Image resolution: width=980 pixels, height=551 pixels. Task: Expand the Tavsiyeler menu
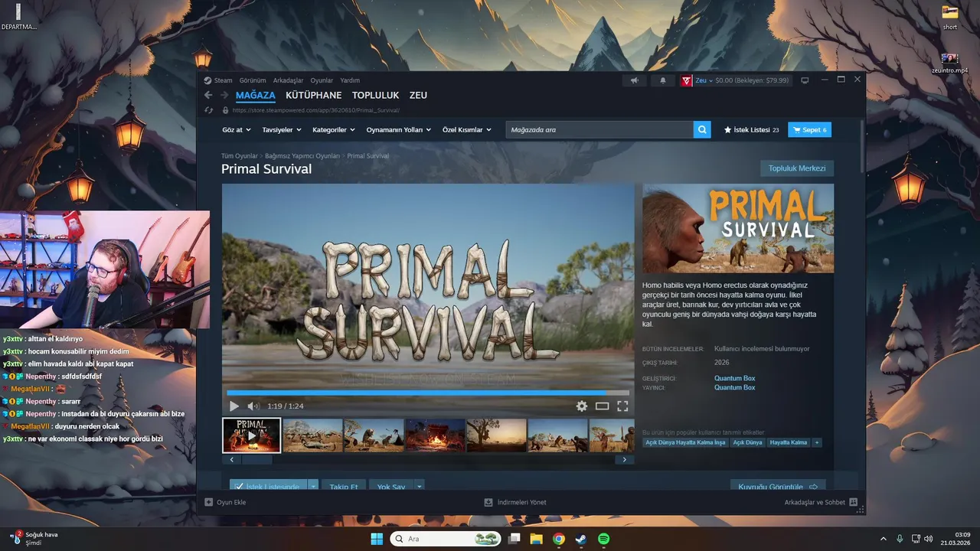(282, 129)
